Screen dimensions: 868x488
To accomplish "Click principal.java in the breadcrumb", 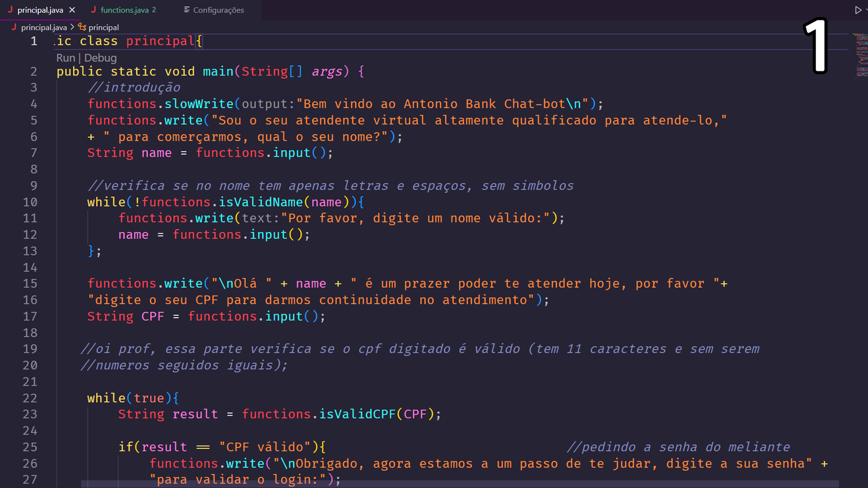I will point(44,28).
